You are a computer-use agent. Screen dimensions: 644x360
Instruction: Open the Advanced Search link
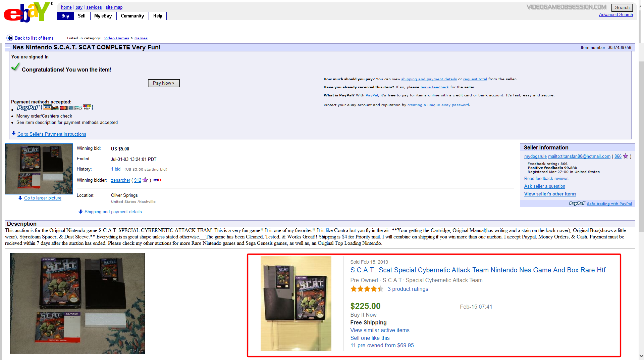pyautogui.click(x=615, y=15)
